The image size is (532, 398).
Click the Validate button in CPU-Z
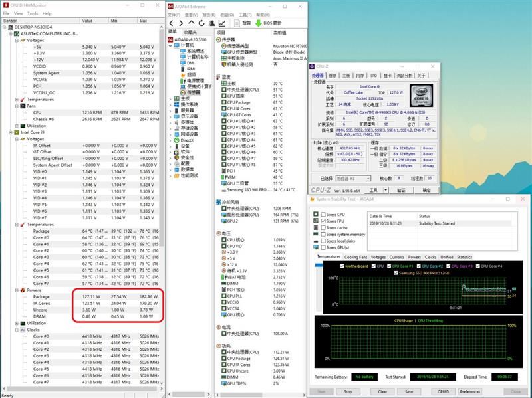pyautogui.click(x=401, y=190)
